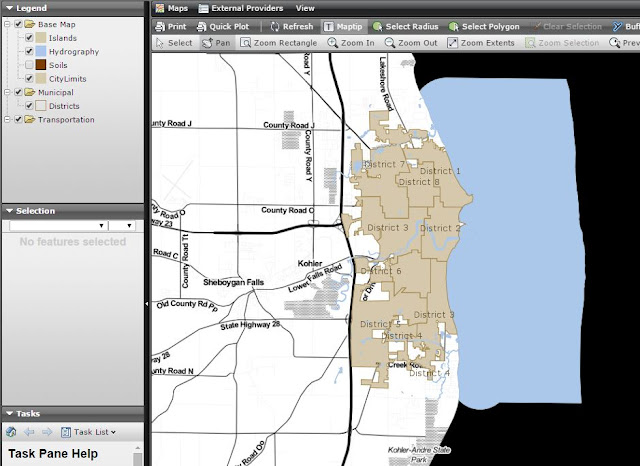Viewport: 640px width, 466px height.
Task: Collapse the Base Map group
Action: pos(7,24)
